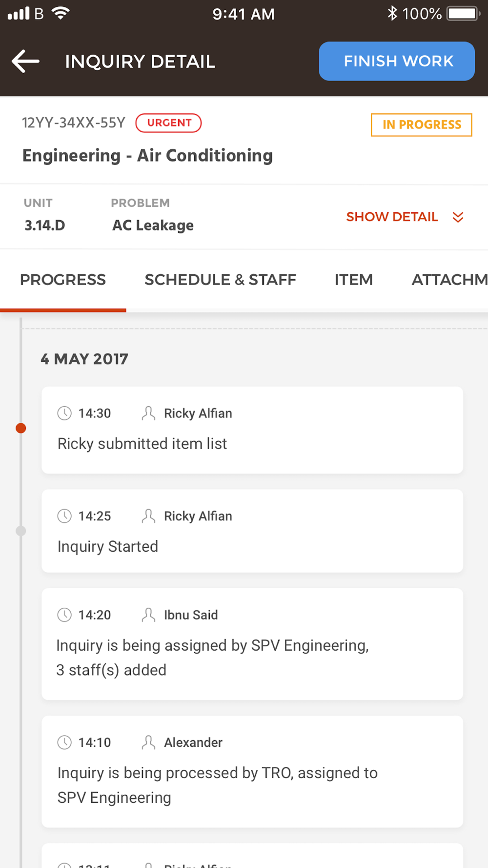This screenshot has height=868, width=488.
Task: Open the "Inquiry Started" progress card
Action: pos(252,531)
